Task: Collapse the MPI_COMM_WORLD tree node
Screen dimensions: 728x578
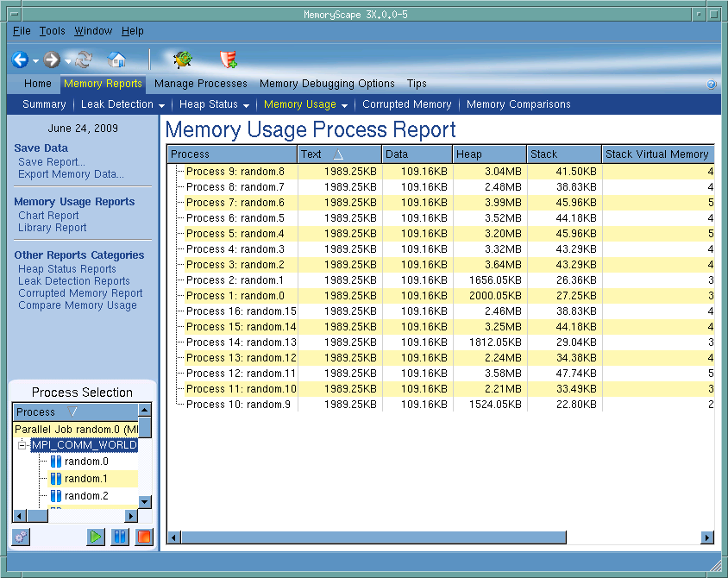Action: coord(23,446)
